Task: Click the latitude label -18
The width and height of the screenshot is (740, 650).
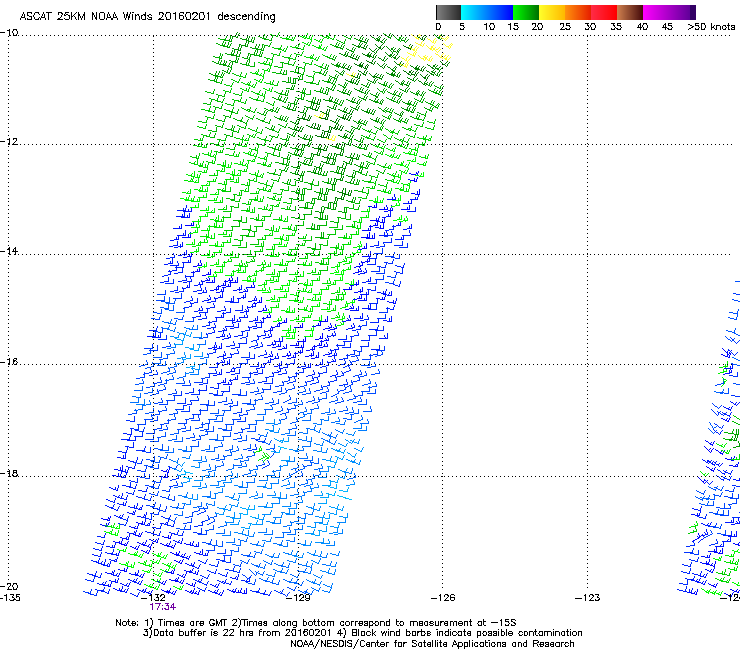Action: coord(9,473)
